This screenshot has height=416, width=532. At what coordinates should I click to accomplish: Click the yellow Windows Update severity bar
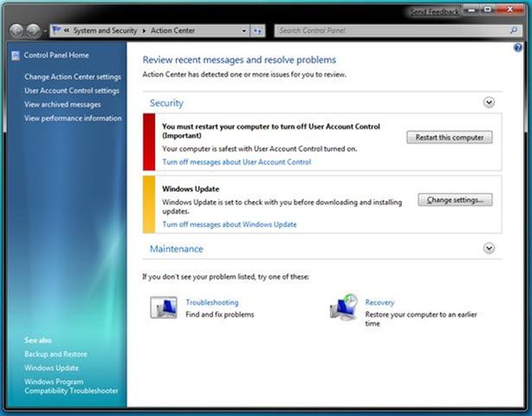(x=149, y=205)
